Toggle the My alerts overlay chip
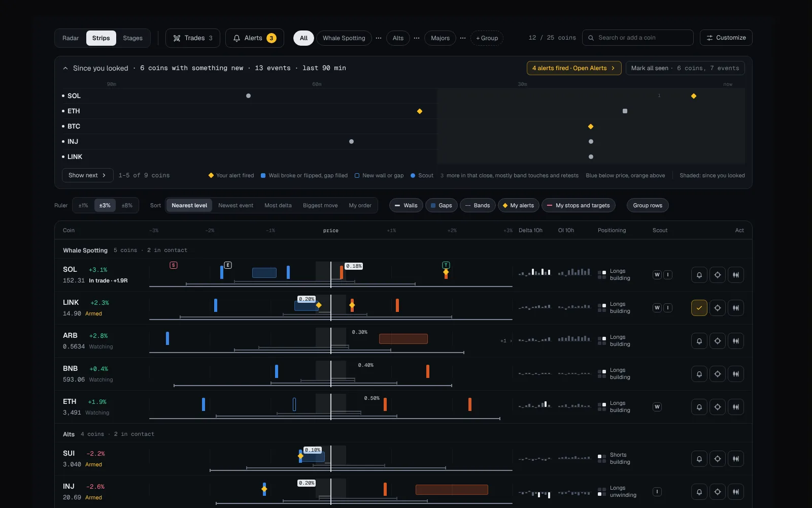 (518, 205)
